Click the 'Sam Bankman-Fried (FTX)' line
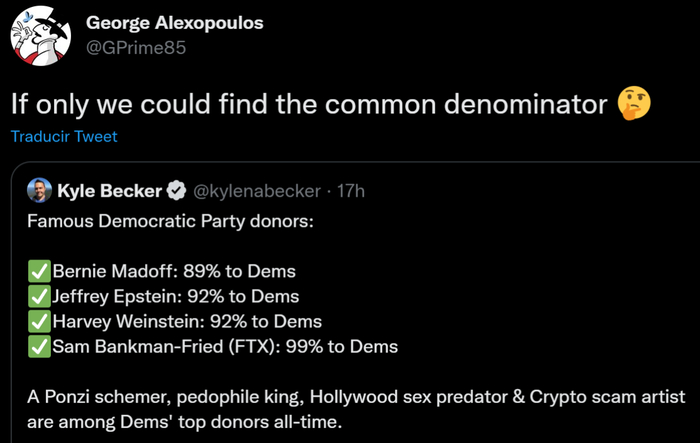The width and height of the screenshot is (700, 443). click(225, 347)
